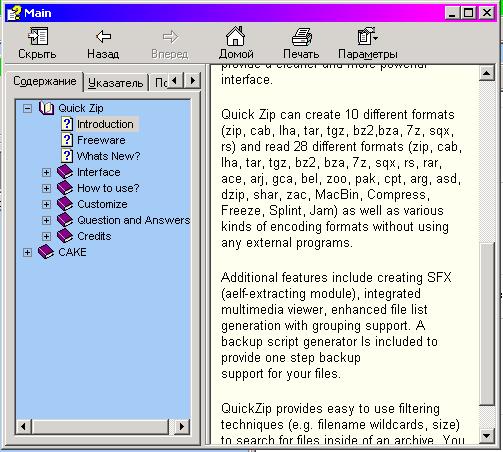Click the open book icon by Quick Zip

point(46,108)
